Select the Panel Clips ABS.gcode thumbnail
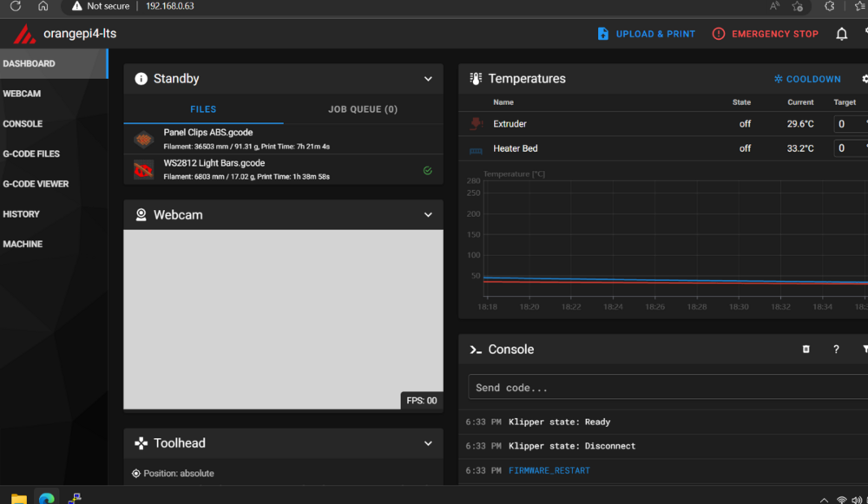This screenshot has width=868, height=504. [143, 139]
